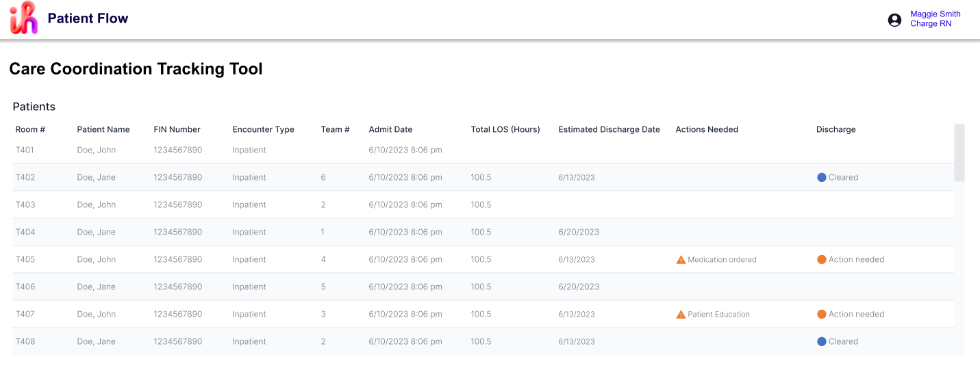980x370 pixels.
Task: Click Inpatient encounter type in row T404
Action: (x=249, y=232)
